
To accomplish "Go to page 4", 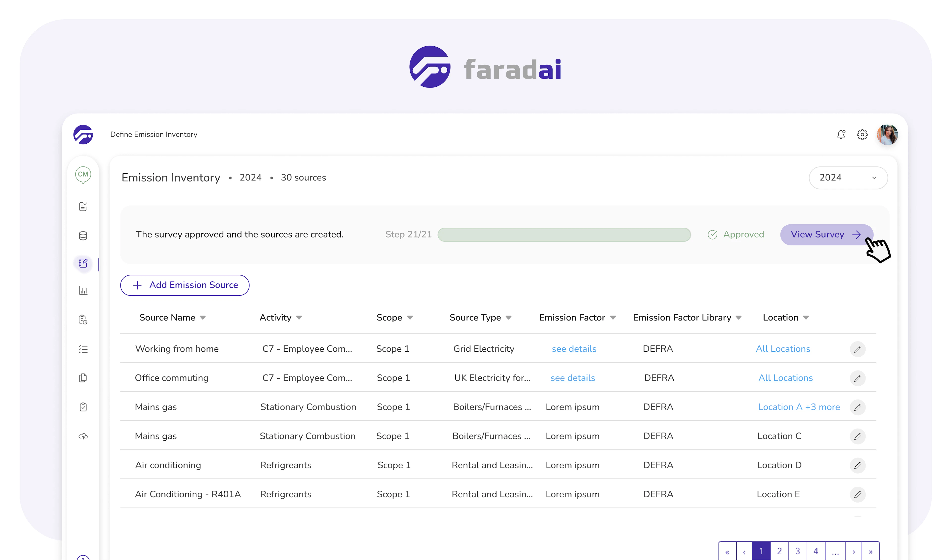I will point(816,551).
